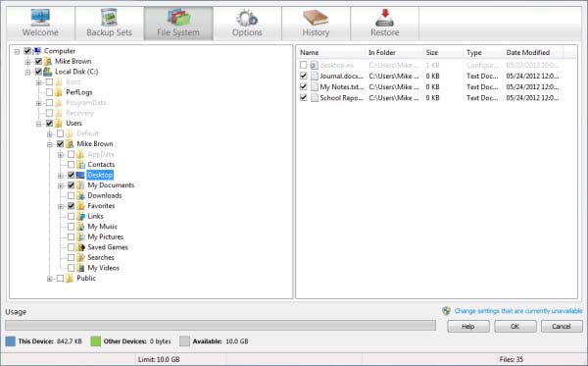Expand the Public folder node
This screenshot has height=366, width=588.
click(x=50, y=279)
